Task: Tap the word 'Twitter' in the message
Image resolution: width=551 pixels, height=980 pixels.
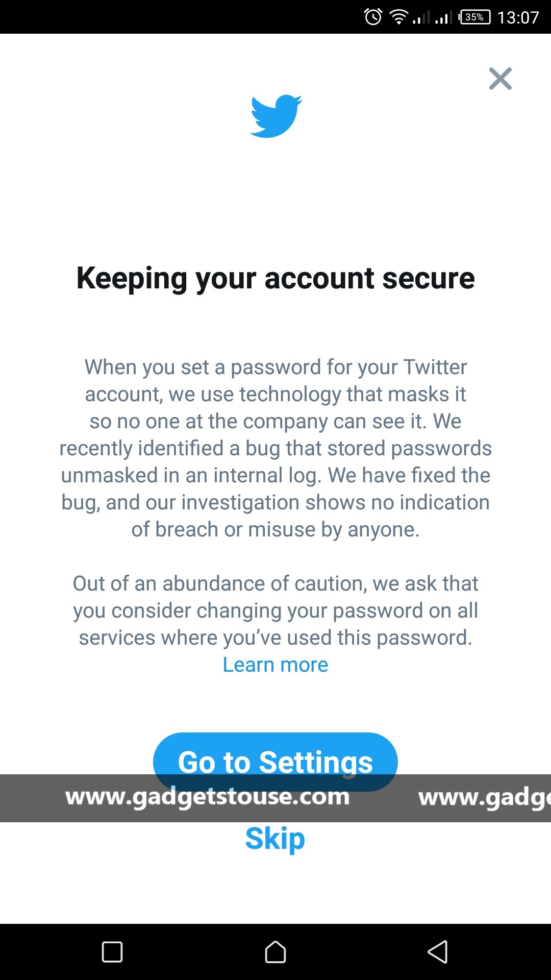Action: pos(435,367)
